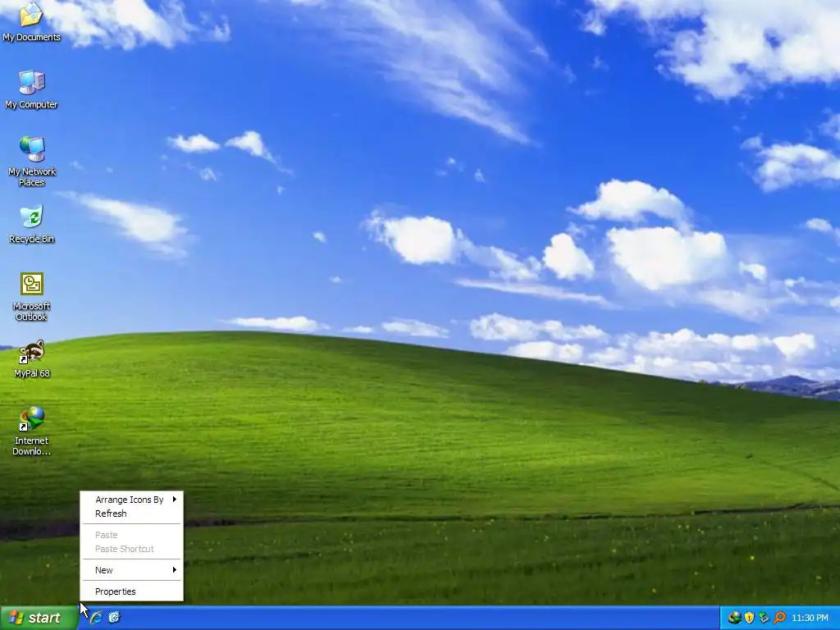
Task: Choose Refresh in the context menu
Action: click(x=132, y=514)
